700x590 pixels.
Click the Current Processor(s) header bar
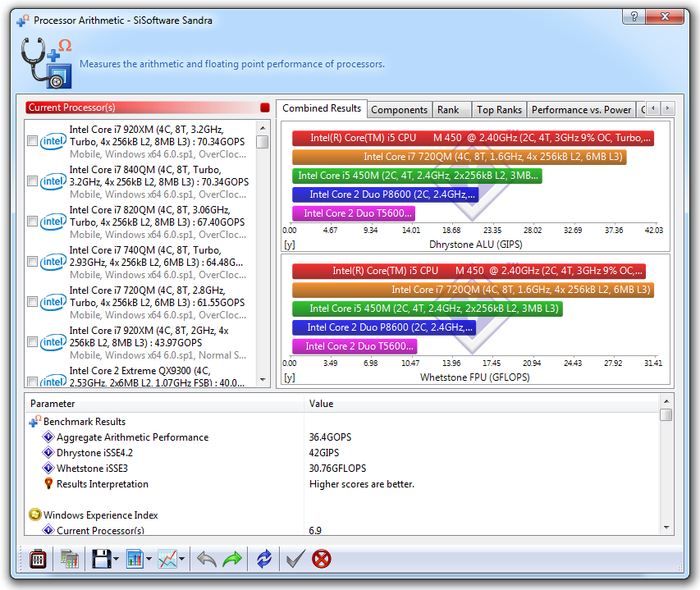tap(148, 107)
